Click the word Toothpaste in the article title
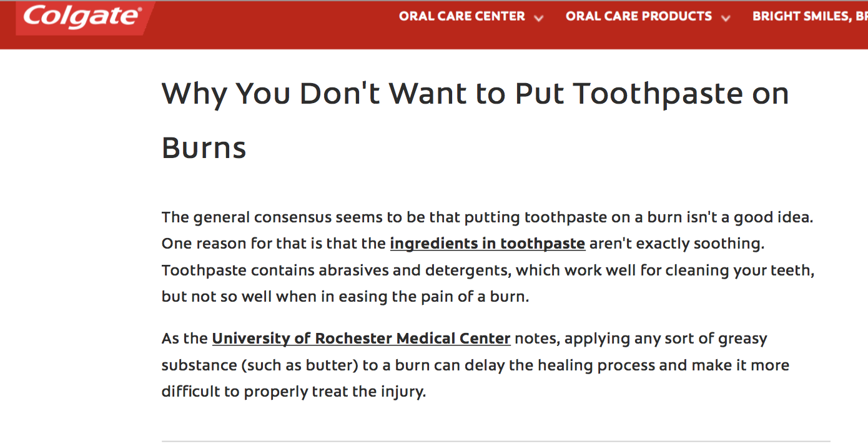This screenshot has height=446, width=868. (658, 94)
